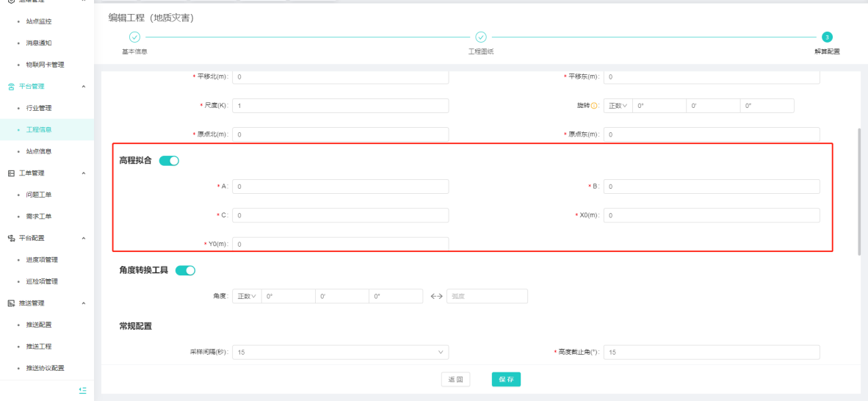Click the step 3 解算配置 circle icon
The image size is (868, 401).
click(827, 37)
